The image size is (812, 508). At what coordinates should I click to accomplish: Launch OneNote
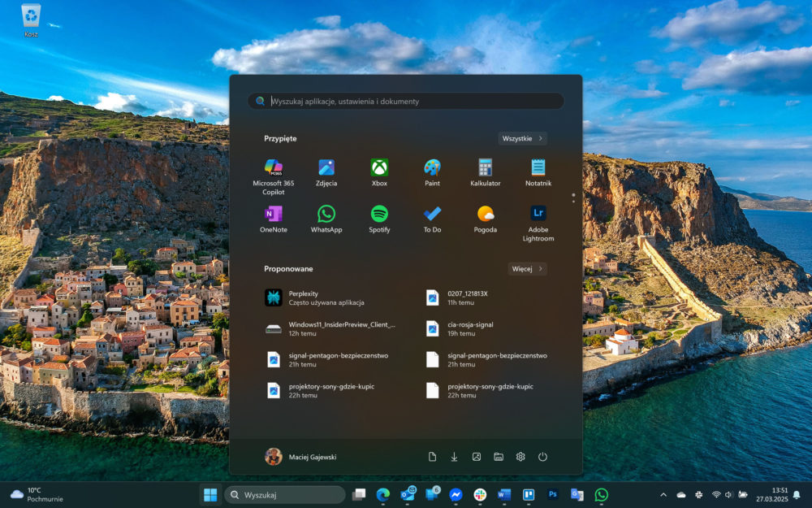(274, 219)
